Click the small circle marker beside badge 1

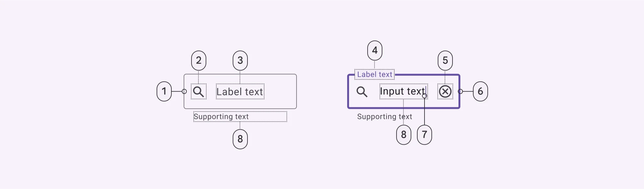pyautogui.click(x=184, y=92)
